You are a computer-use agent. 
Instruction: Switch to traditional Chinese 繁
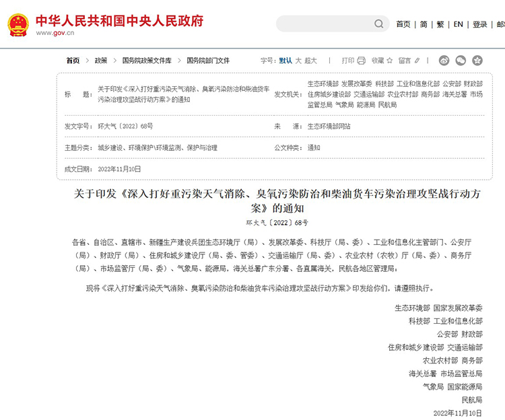point(440,24)
